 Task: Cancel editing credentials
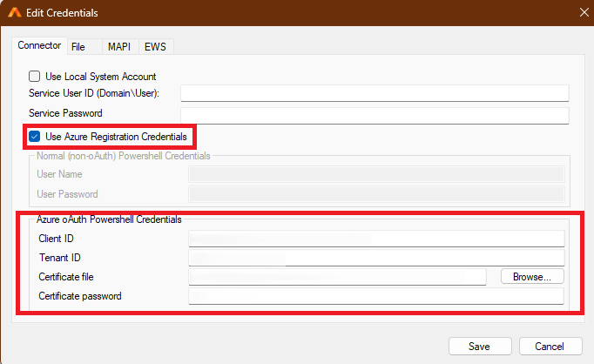point(550,347)
